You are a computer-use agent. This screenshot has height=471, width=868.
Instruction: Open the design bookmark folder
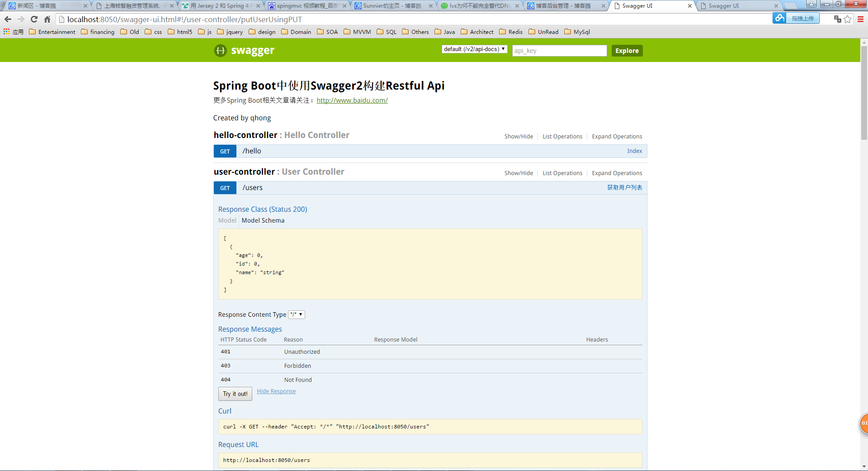[x=262, y=32]
